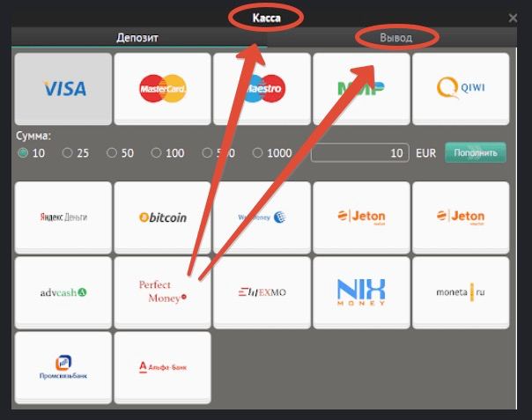532x420 pixels.
Task: Select the EXMO payment method
Action: [262, 292]
